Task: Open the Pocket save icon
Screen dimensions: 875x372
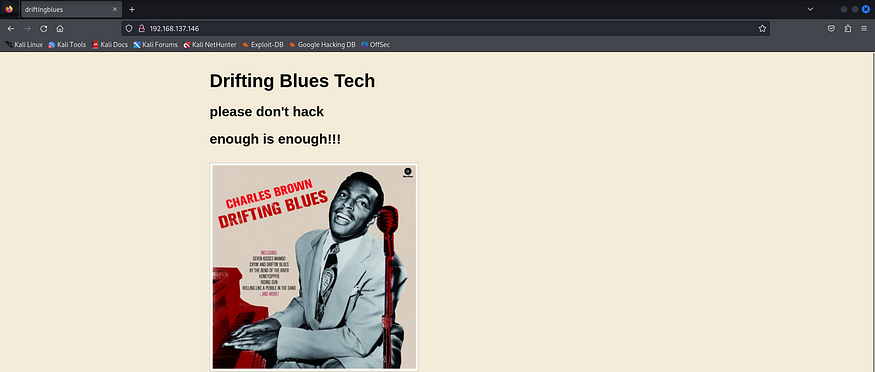Action: tap(831, 28)
